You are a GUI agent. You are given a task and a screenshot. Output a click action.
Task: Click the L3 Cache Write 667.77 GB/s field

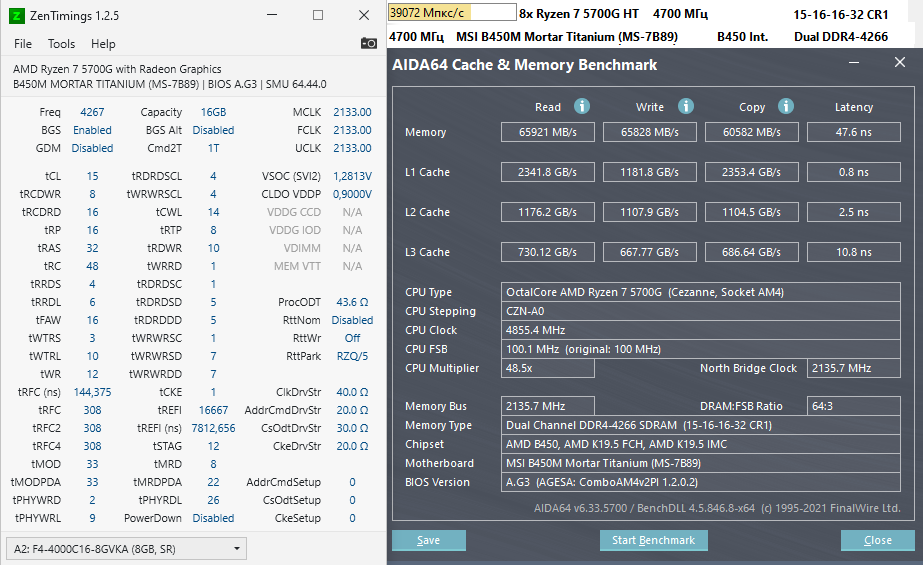pos(650,252)
